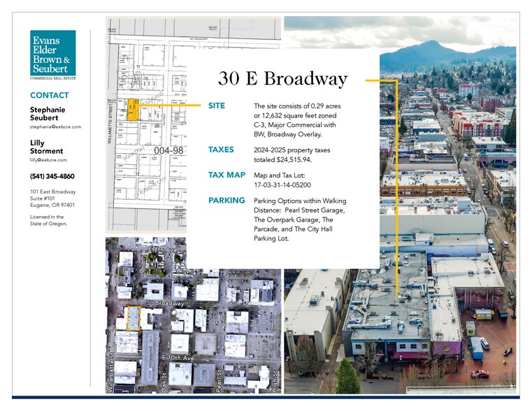Click the yellow outlined building in aerial map
Image resolution: width=532 pixels, height=411 pixels.
coord(134,319)
